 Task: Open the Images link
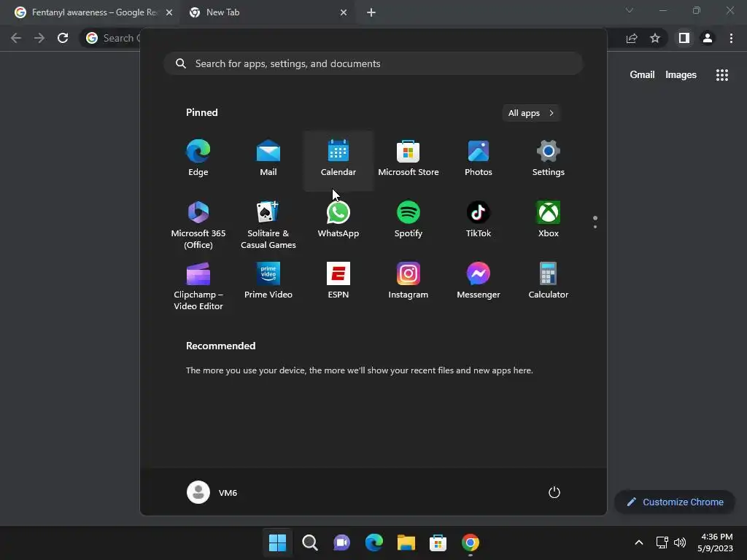(x=681, y=75)
